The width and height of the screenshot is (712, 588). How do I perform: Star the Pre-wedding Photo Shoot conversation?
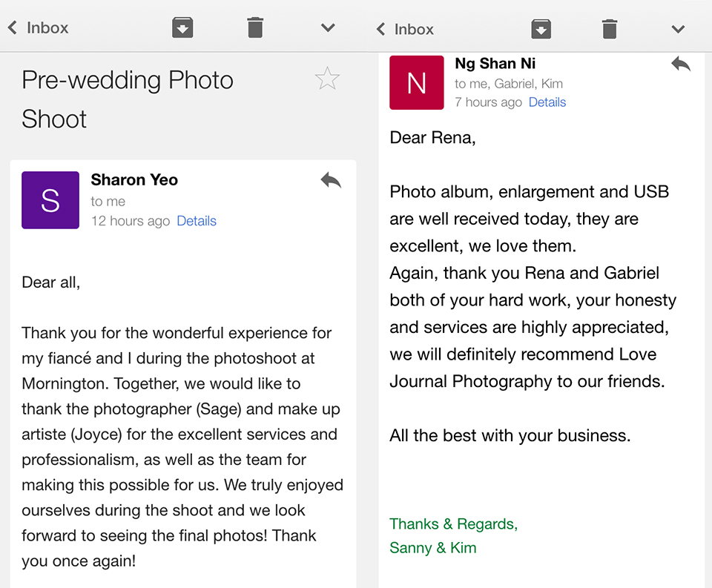click(x=327, y=79)
